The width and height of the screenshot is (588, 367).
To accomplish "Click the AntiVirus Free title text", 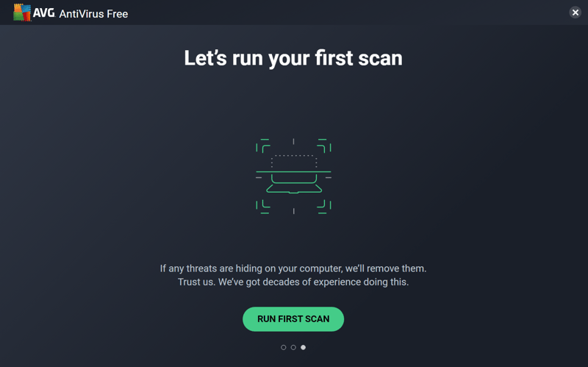I will click(94, 14).
